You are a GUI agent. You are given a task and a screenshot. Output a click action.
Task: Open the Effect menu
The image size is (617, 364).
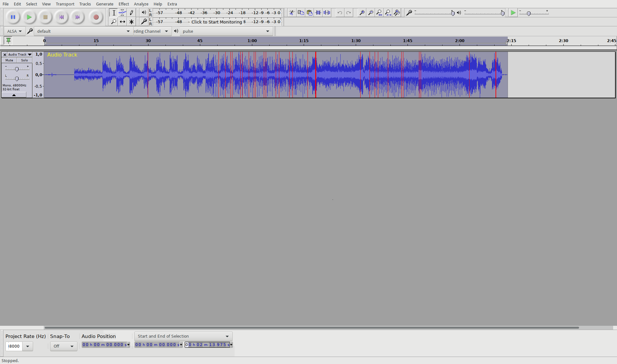[124, 4]
